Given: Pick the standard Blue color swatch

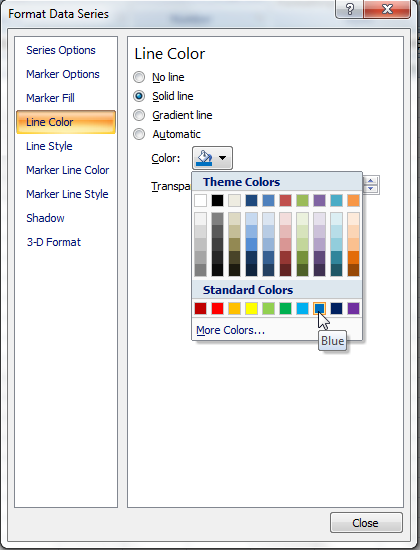Looking at the screenshot, I should [x=319, y=309].
